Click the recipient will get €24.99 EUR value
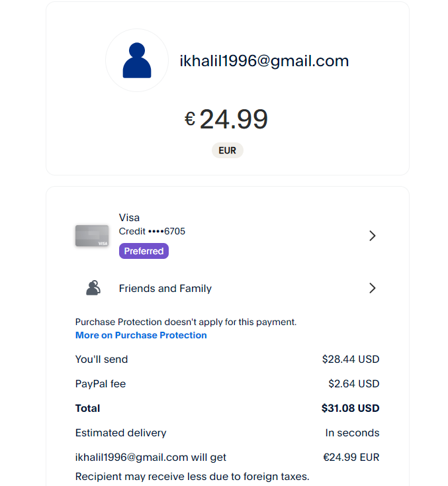 tap(351, 458)
